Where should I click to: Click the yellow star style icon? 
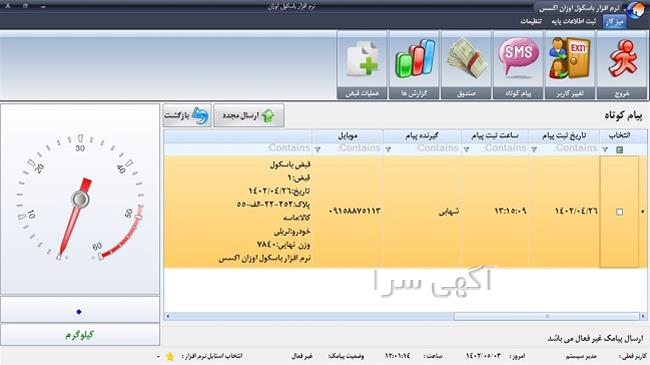[x=170, y=356]
